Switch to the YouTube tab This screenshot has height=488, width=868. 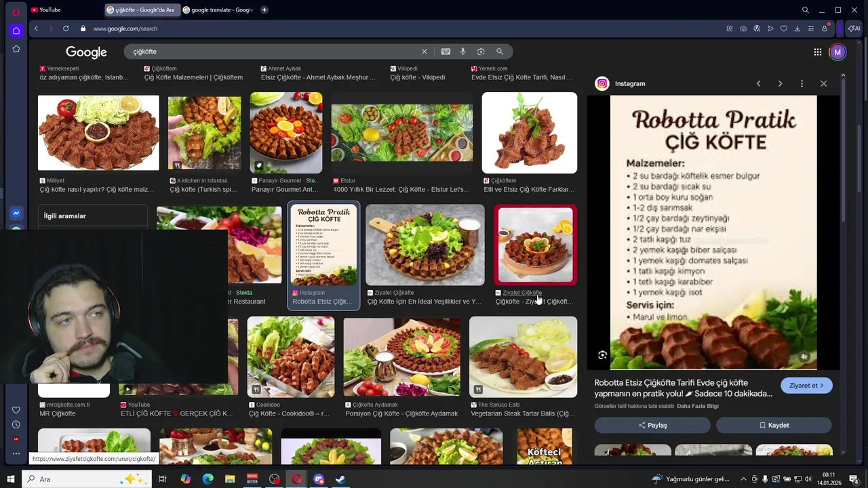point(66,9)
